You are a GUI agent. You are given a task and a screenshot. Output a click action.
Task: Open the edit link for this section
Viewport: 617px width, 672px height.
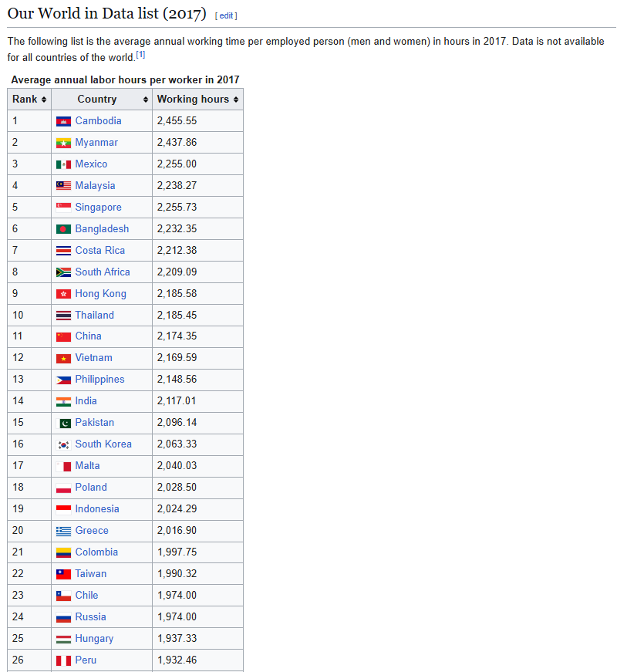click(226, 16)
